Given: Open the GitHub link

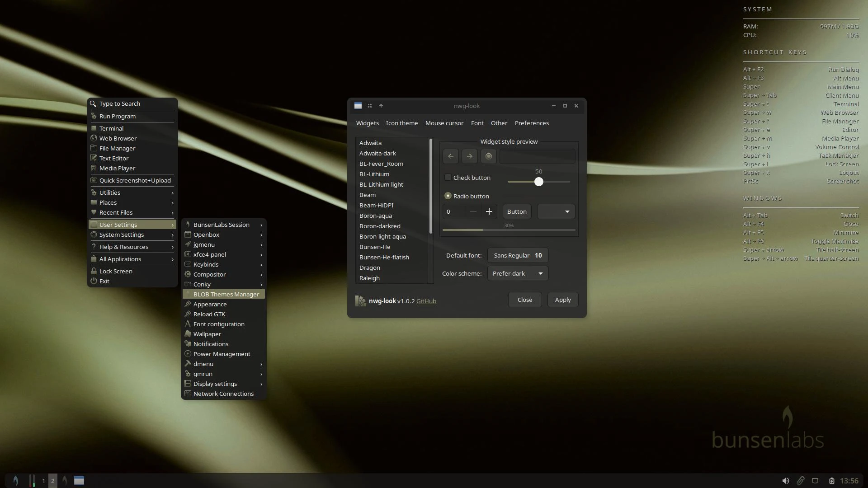Looking at the screenshot, I should coord(426,301).
